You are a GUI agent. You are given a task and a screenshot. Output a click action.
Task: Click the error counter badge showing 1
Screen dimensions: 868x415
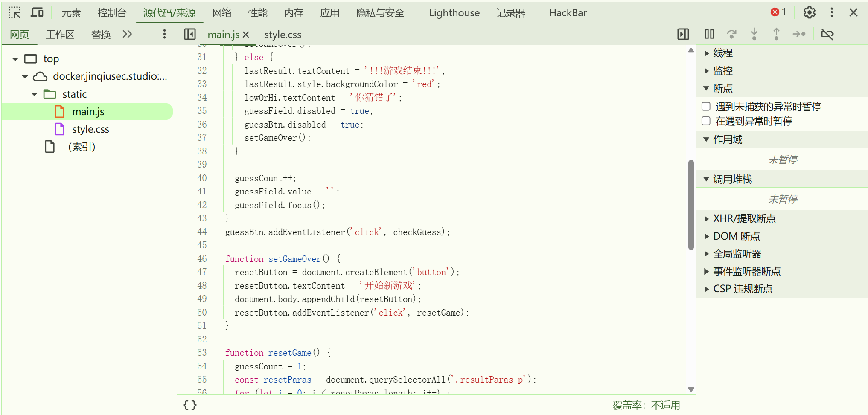click(778, 12)
